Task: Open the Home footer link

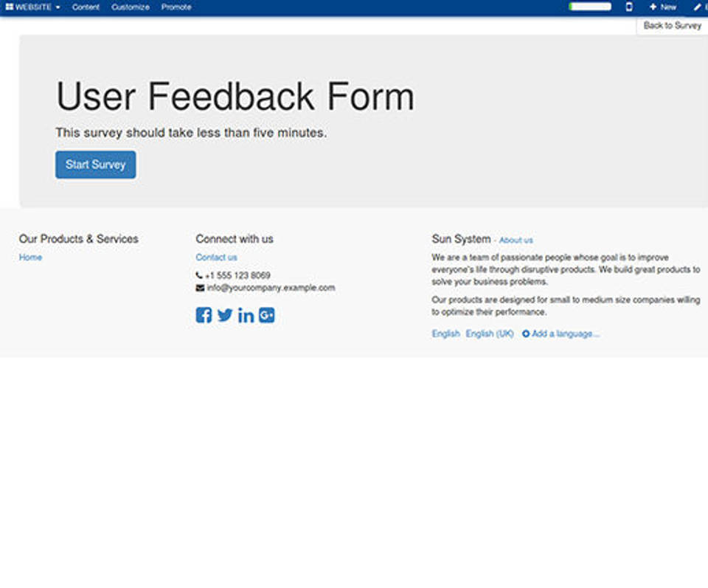Action: pyautogui.click(x=30, y=257)
